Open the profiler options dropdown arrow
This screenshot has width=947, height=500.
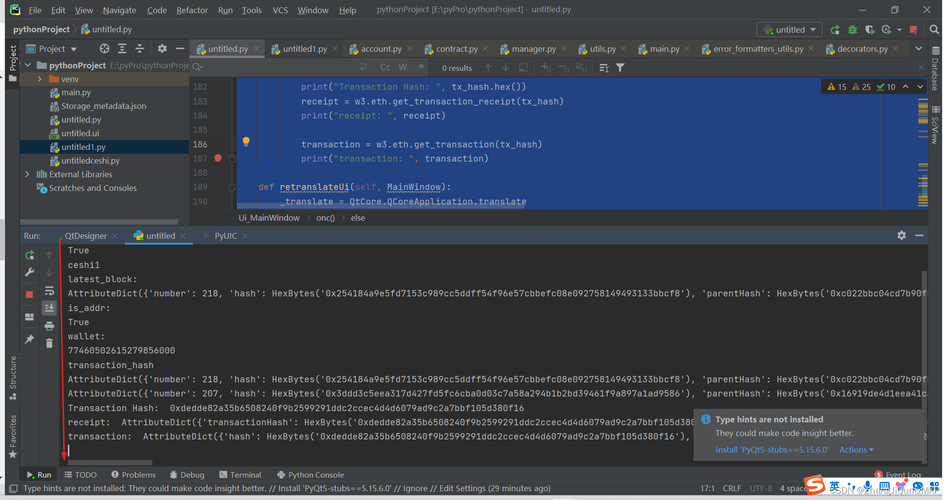[x=899, y=30]
